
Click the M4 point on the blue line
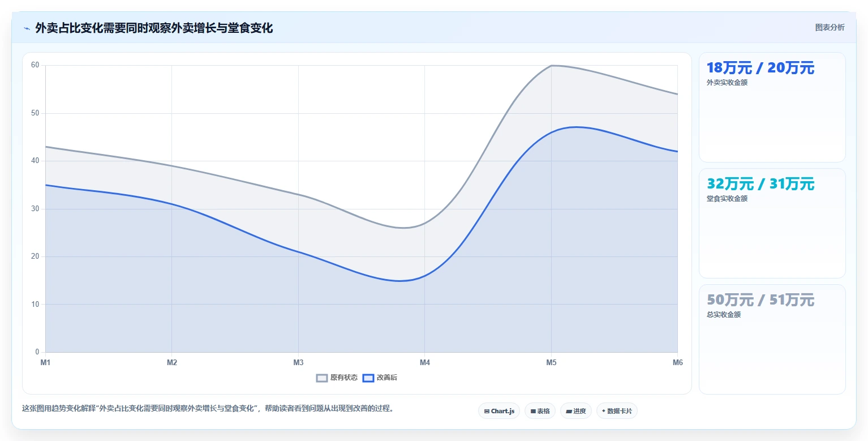coord(424,276)
